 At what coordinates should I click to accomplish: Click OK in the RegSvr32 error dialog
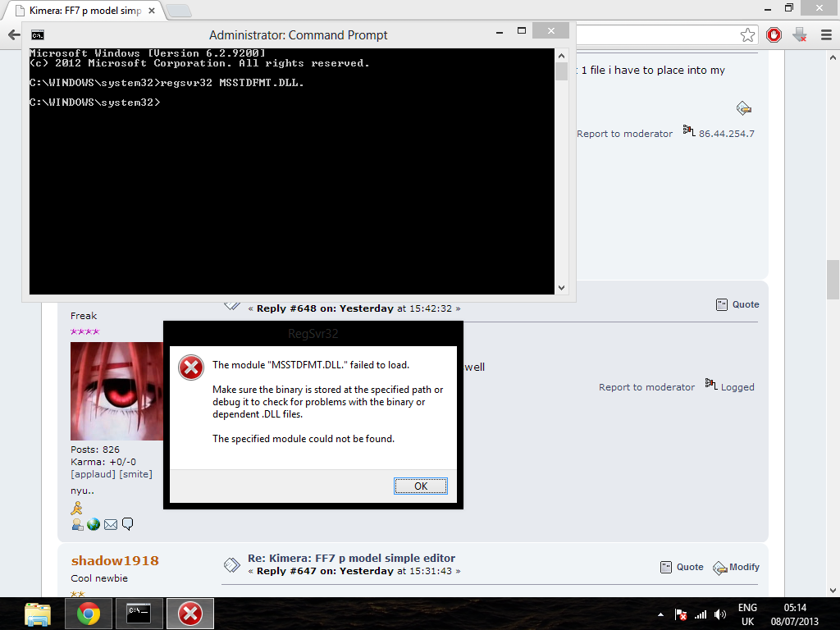click(421, 486)
